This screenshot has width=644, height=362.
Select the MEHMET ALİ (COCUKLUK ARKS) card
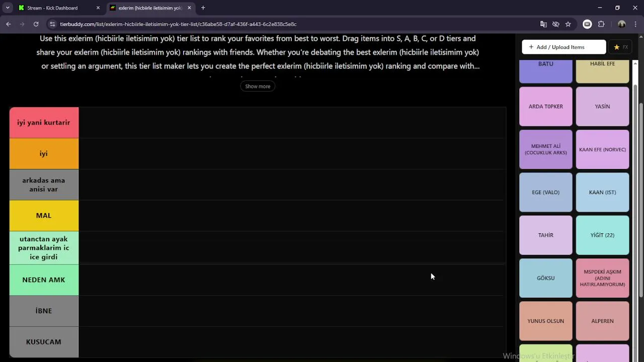click(x=546, y=149)
